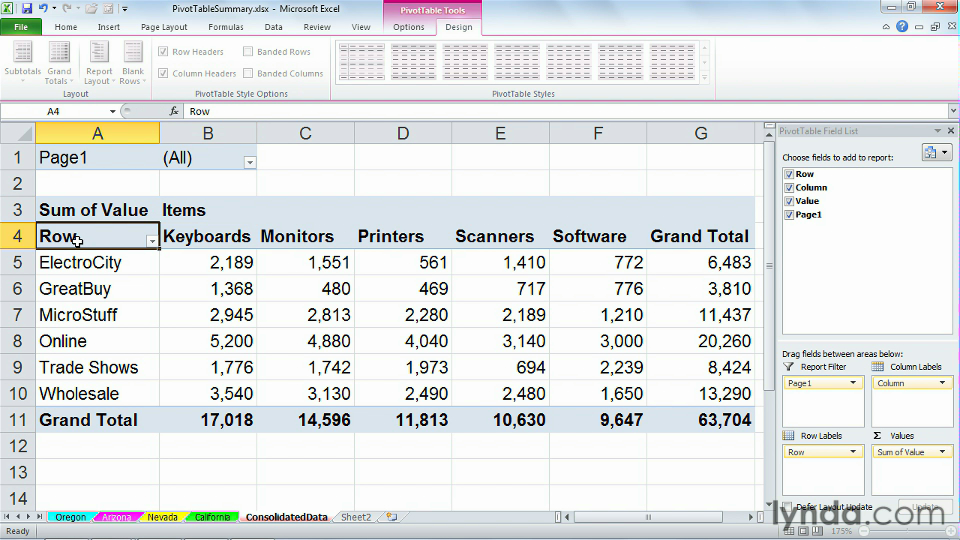The image size is (960, 540).
Task: Uncheck the Value field
Action: click(x=789, y=201)
